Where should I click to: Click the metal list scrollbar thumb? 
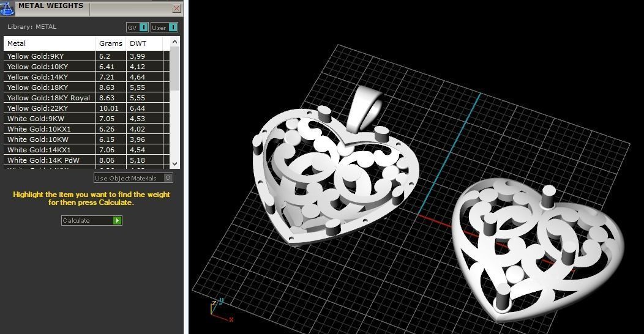click(174, 68)
